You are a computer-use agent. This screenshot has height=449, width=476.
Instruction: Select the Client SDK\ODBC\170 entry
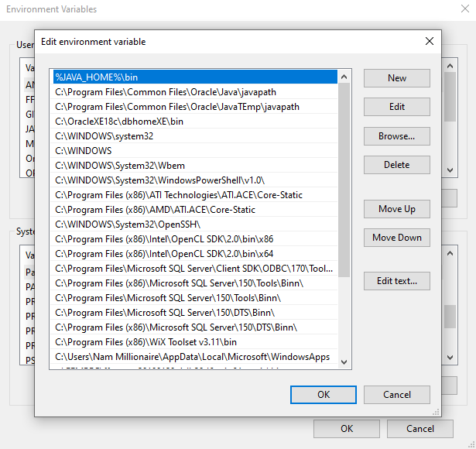[x=195, y=269]
